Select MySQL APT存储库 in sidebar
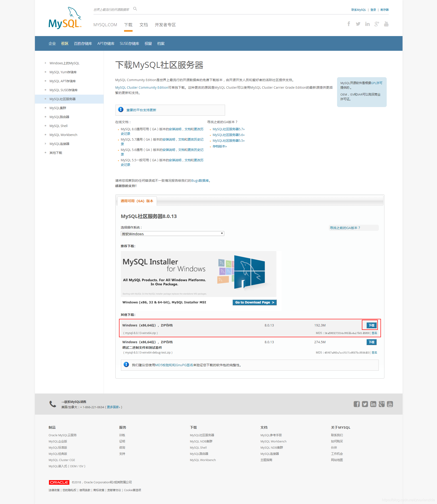The width and height of the screenshot is (437, 504). click(62, 81)
